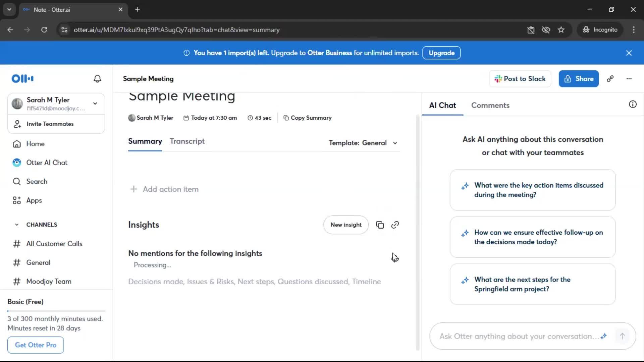Screen dimensions: 644x362
Task: Select the AI Chat tab
Action: 442,105
